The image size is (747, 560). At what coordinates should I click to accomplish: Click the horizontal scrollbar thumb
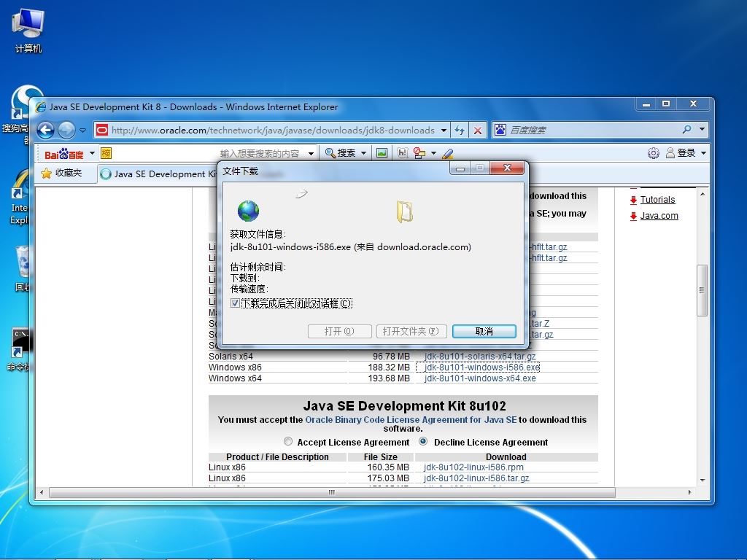tap(332, 492)
